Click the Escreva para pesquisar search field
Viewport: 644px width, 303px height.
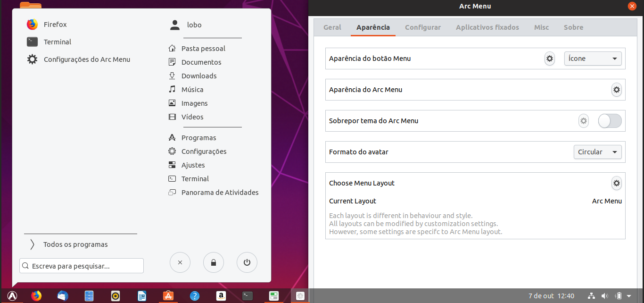[81, 266]
